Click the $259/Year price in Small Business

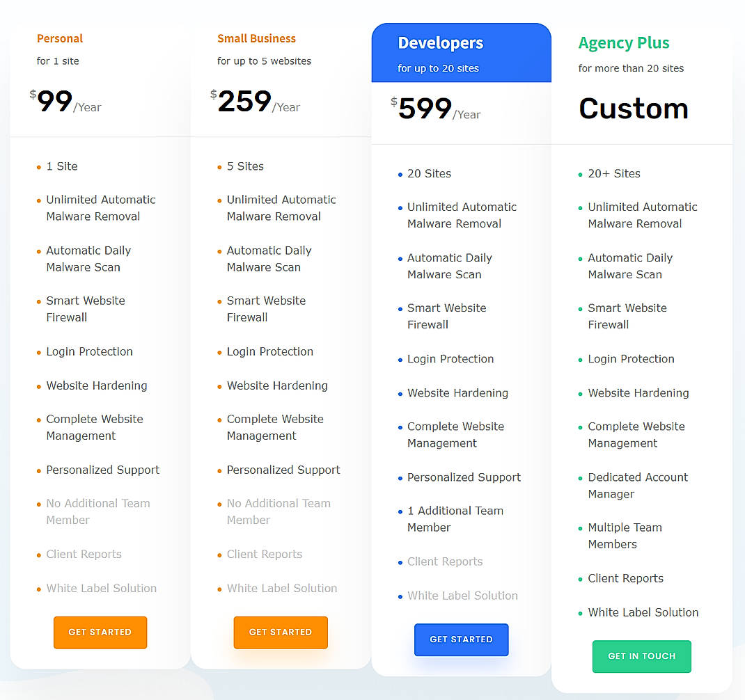coord(251,103)
